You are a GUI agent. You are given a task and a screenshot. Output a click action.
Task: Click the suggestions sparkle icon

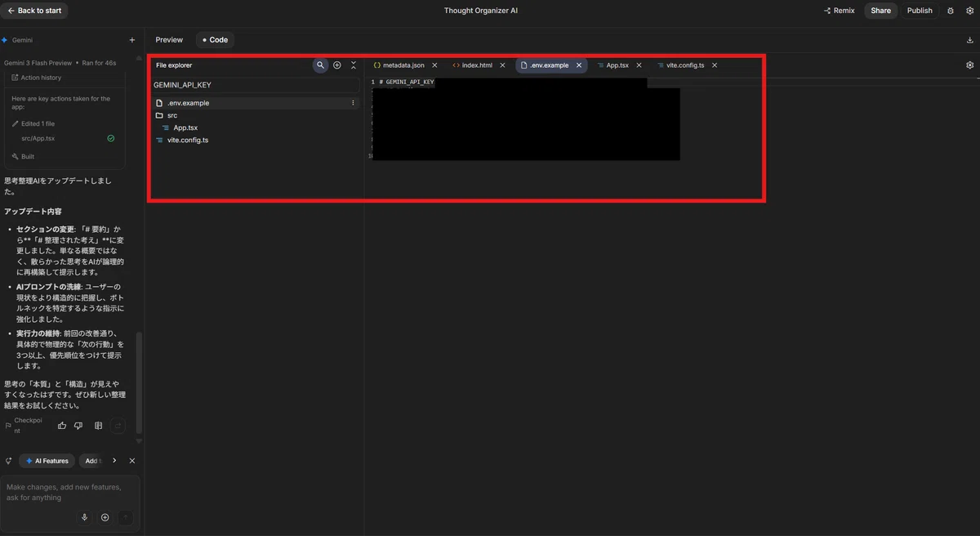[x=8, y=461]
